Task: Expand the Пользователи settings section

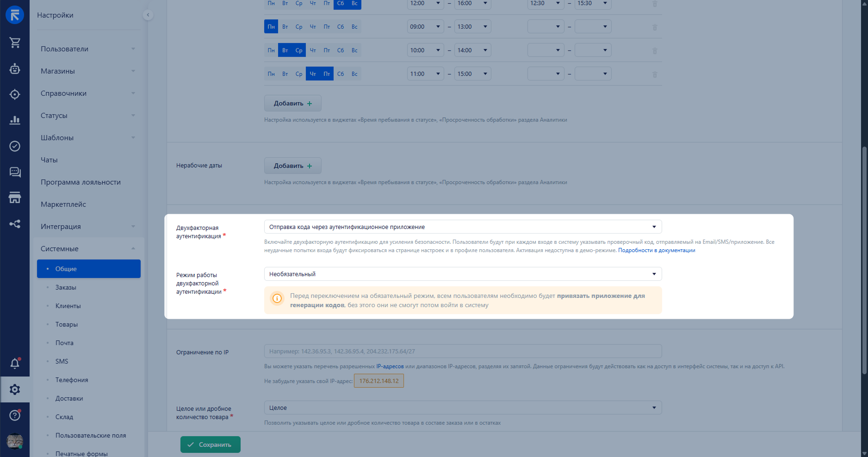Action: [87, 49]
